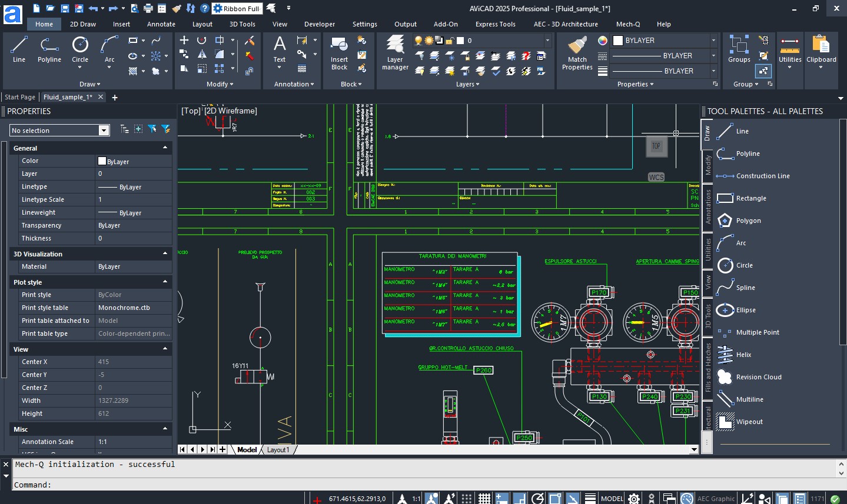
Task: Pick the Helix tool in the palette
Action: pos(743,355)
